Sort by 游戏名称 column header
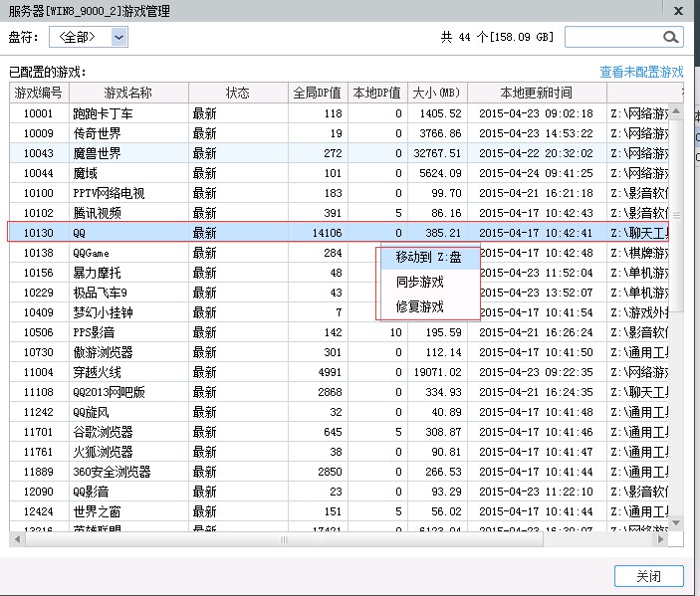 [x=128, y=93]
